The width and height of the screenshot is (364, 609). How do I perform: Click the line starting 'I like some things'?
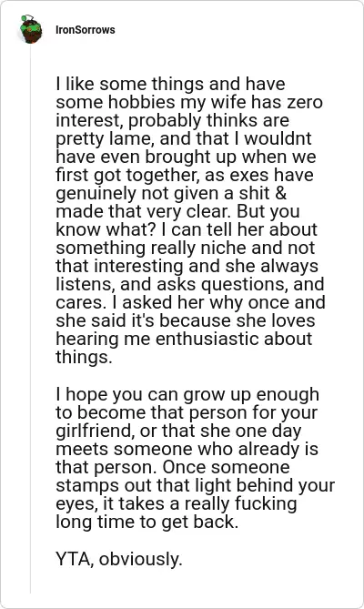click(x=170, y=84)
